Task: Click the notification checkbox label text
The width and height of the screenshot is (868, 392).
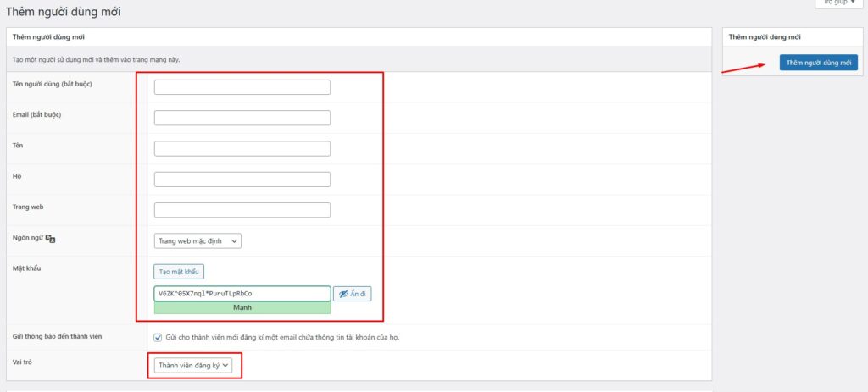Action: tap(281, 337)
